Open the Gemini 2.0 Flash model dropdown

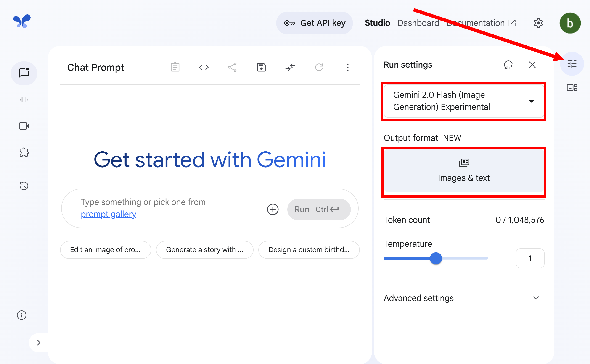(463, 101)
